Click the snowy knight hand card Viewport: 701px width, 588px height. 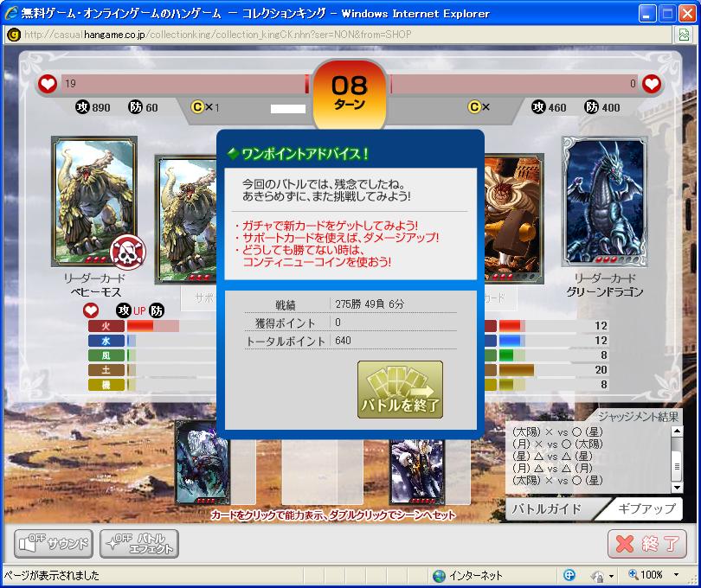tap(416, 471)
